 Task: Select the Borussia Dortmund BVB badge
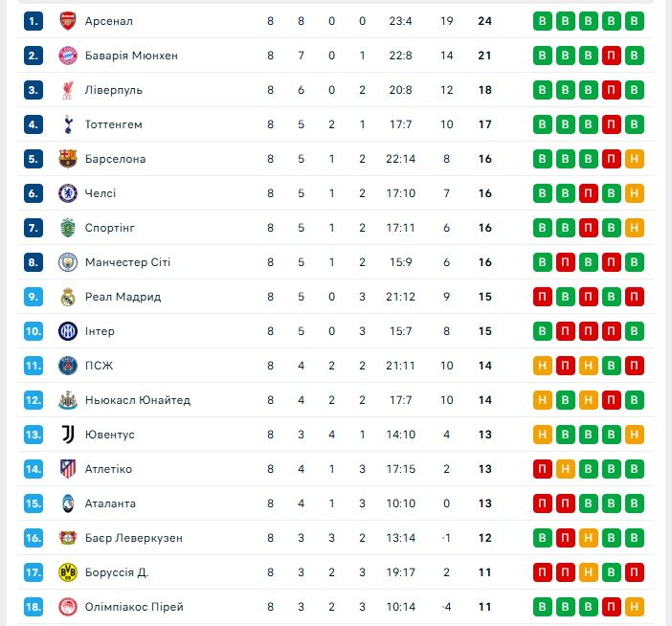click(x=68, y=572)
